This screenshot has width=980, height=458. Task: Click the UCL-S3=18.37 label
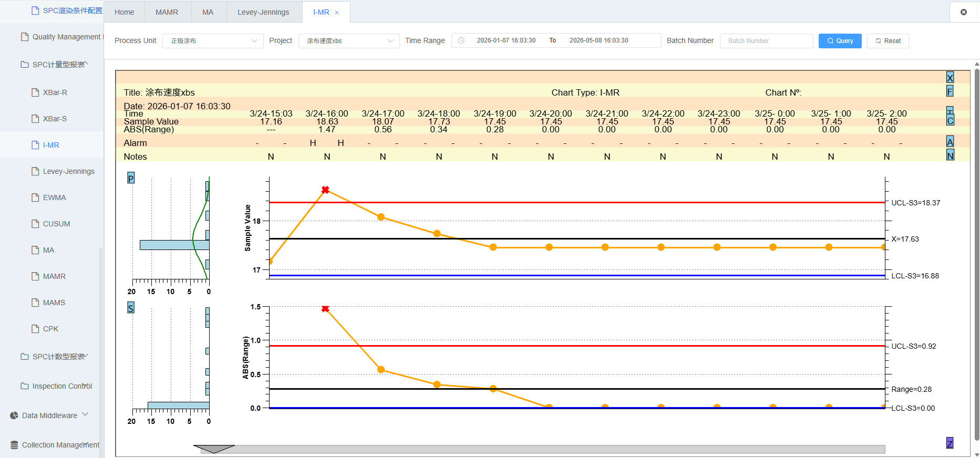click(916, 203)
